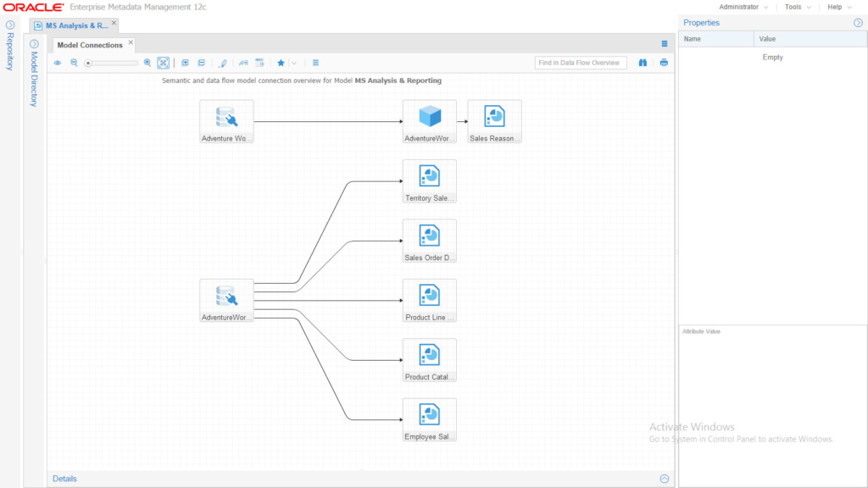Click the binoculars find icon
868x488 pixels.
[x=643, y=63]
